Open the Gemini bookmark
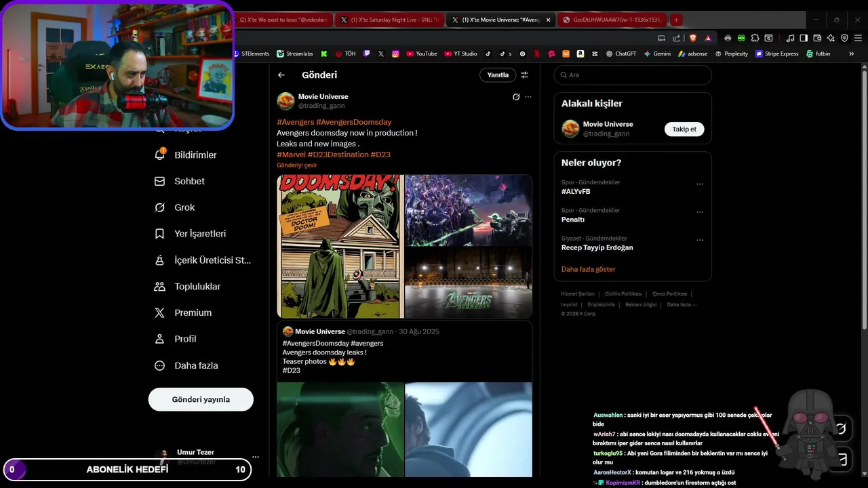This screenshot has height=488, width=868. point(657,54)
